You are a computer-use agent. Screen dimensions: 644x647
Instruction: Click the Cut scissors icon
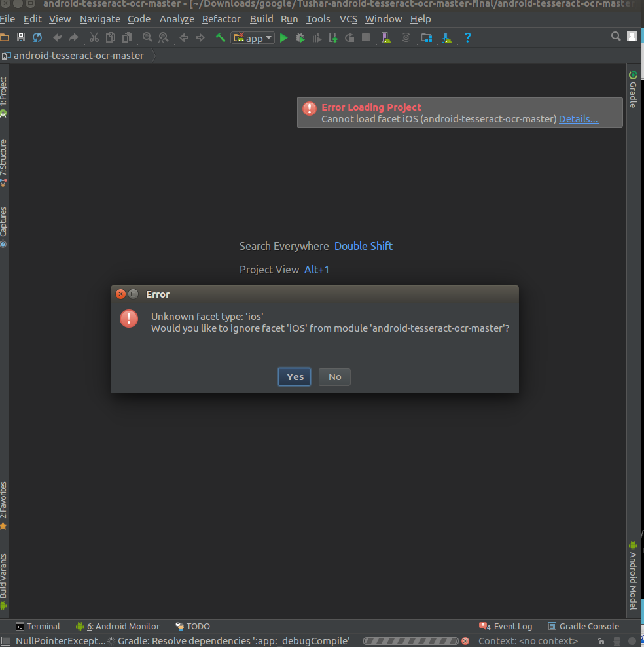coord(94,37)
